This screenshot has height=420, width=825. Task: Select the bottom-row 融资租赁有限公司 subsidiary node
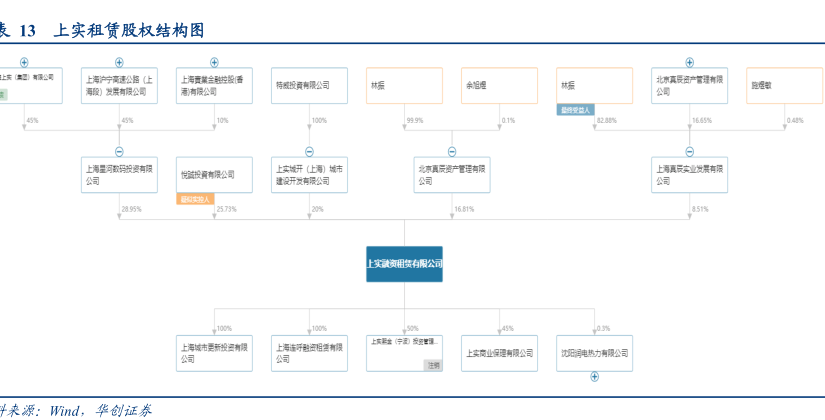click(x=309, y=353)
